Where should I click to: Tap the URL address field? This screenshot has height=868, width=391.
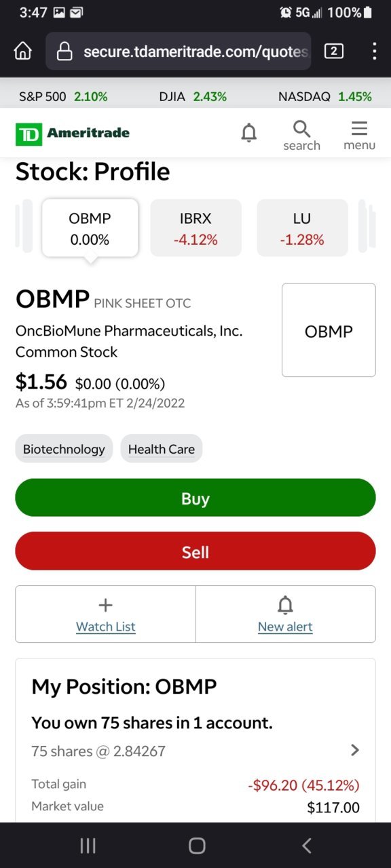click(x=179, y=52)
